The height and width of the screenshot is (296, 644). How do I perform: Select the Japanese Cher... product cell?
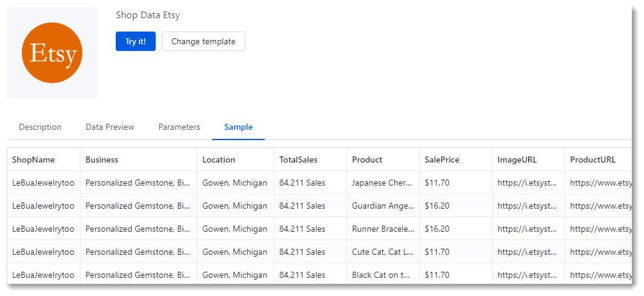click(x=383, y=183)
